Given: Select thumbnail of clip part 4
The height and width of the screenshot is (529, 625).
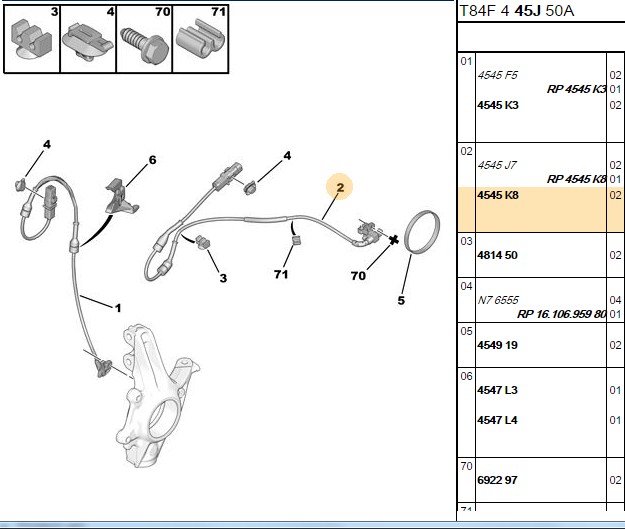Looking at the screenshot, I should (88, 39).
